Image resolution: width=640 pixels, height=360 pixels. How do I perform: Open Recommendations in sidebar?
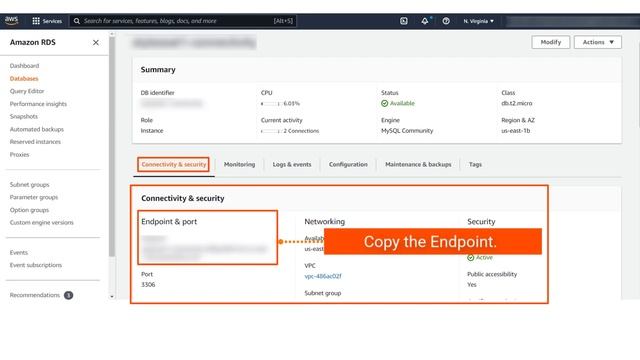pyautogui.click(x=35, y=295)
